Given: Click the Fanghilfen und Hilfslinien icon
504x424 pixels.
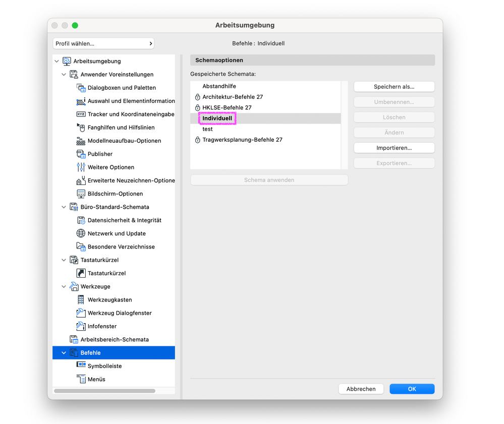Looking at the screenshot, I should (81, 128).
